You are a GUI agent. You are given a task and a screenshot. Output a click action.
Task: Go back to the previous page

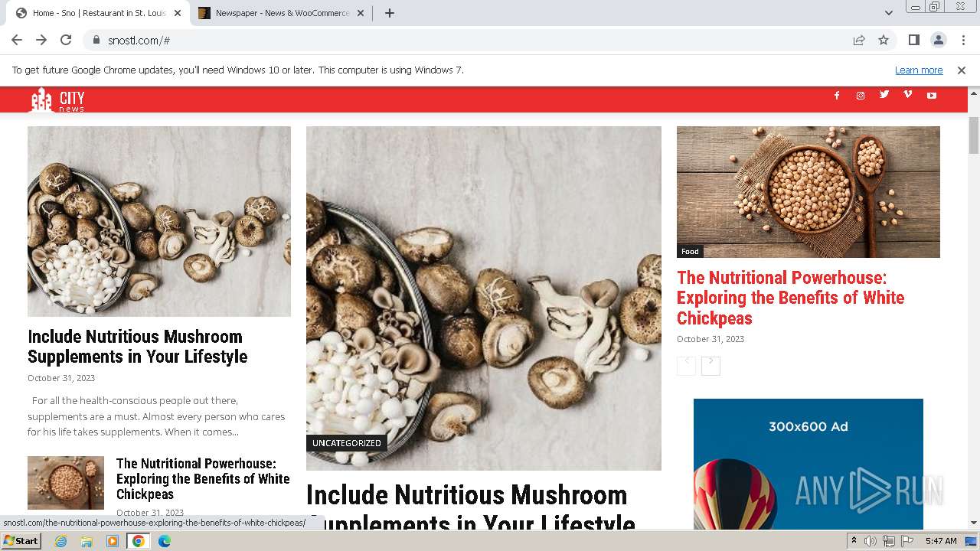click(17, 40)
